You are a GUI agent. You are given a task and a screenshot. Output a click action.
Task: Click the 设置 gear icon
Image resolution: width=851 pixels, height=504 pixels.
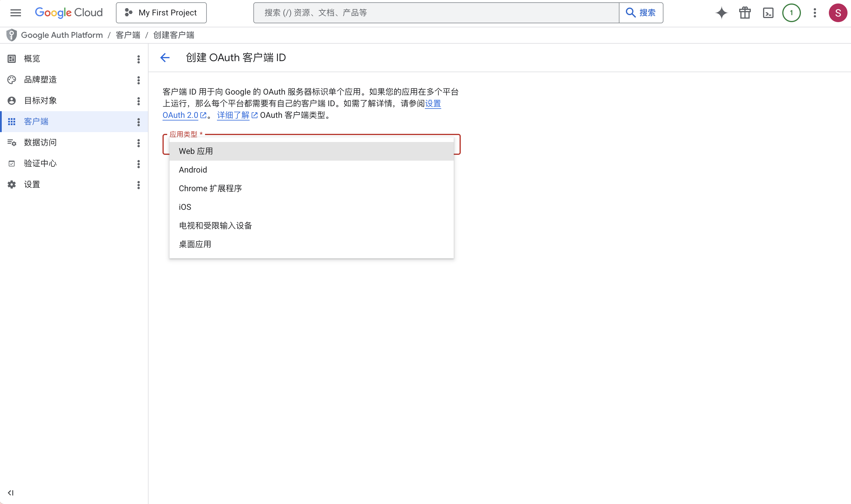[x=12, y=184]
